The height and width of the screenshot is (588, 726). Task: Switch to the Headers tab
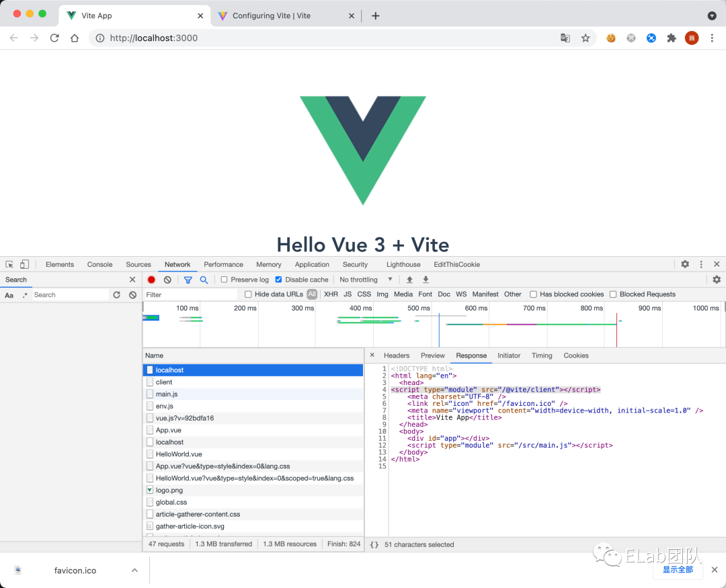pos(397,355)
